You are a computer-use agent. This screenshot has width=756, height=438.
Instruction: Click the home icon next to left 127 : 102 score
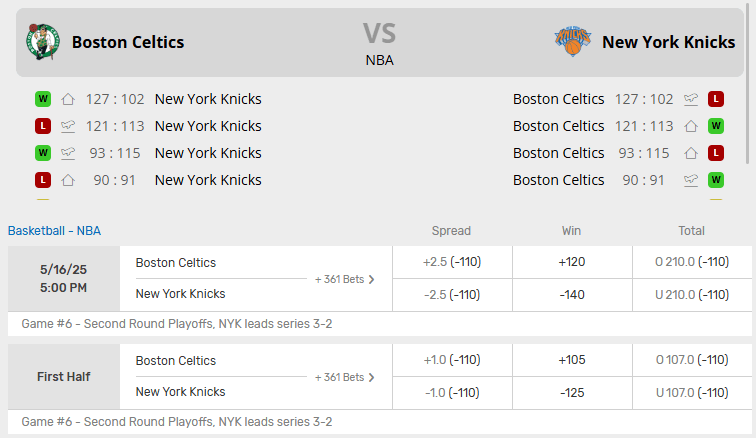pos(68,99)
